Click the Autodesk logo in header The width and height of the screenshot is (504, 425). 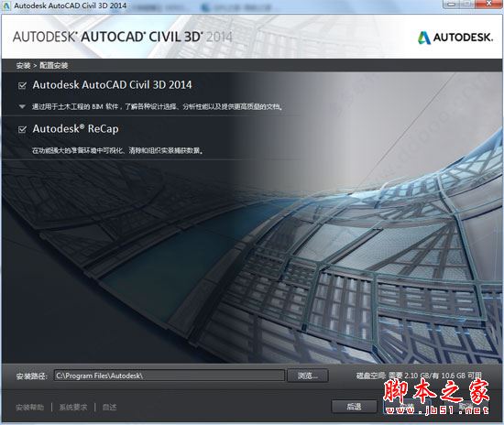tap(455, 38)
